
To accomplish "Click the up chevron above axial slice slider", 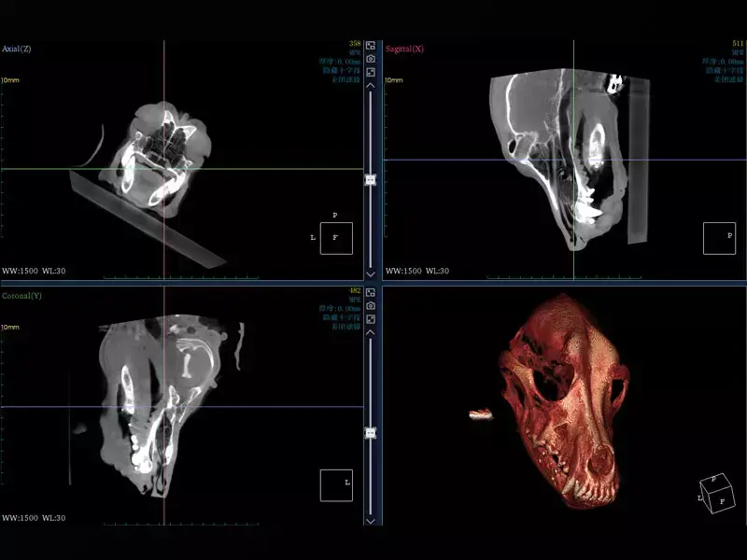I will [371, 85].
